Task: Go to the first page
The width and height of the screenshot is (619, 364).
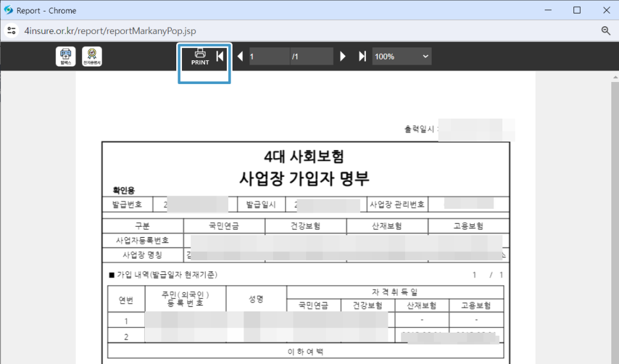Action: pos(220,56)
